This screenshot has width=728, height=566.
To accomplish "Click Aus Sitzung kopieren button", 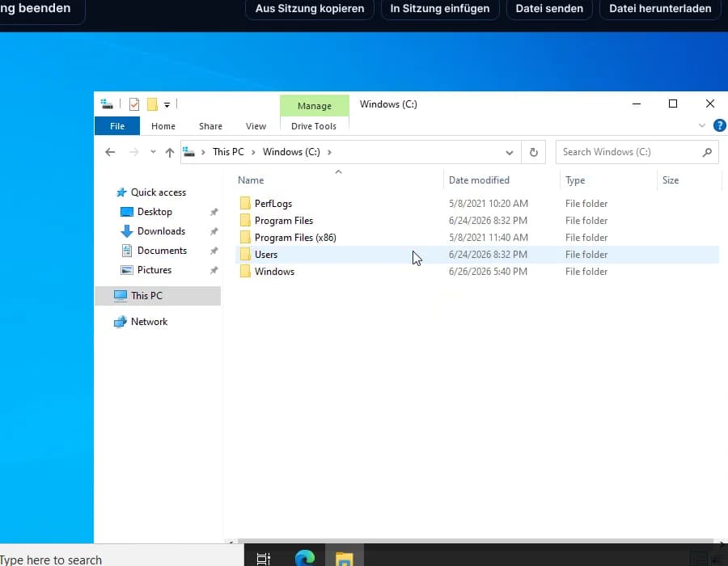I will [310, 8].
